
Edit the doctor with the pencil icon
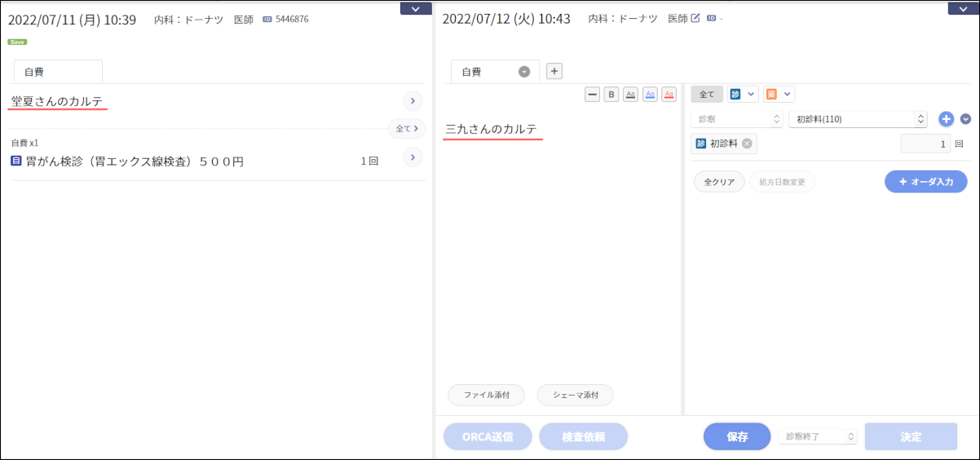695,18
